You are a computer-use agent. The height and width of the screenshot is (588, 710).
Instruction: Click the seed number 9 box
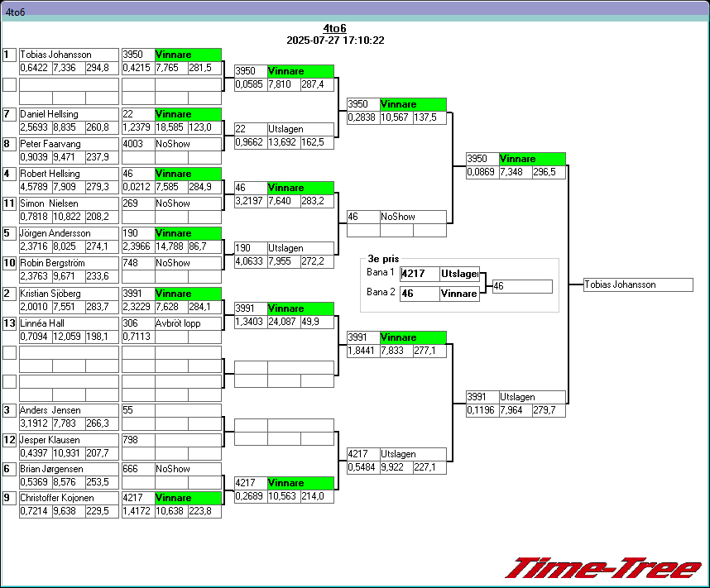[x=10, y=498]
